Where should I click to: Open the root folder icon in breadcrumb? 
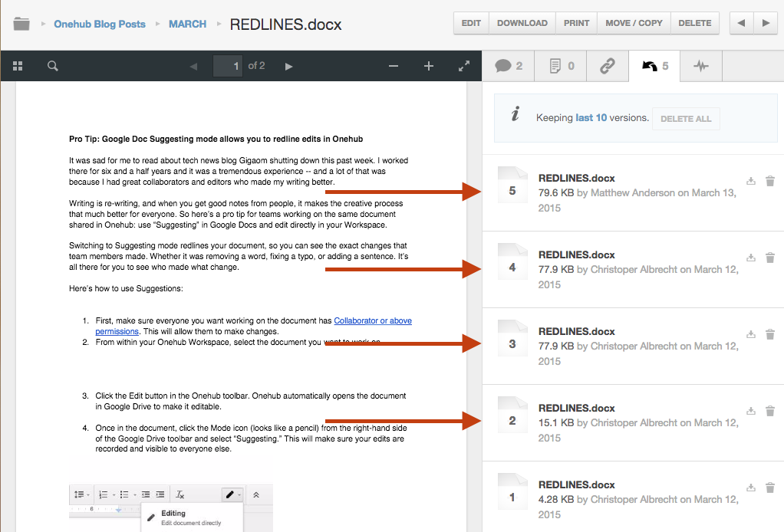(x=21, y=24)
